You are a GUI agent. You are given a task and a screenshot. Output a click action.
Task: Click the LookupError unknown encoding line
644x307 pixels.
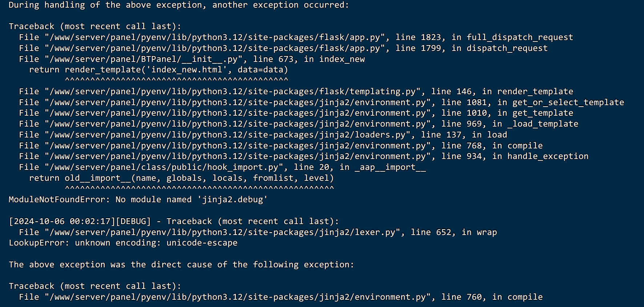tap(123, 243)
